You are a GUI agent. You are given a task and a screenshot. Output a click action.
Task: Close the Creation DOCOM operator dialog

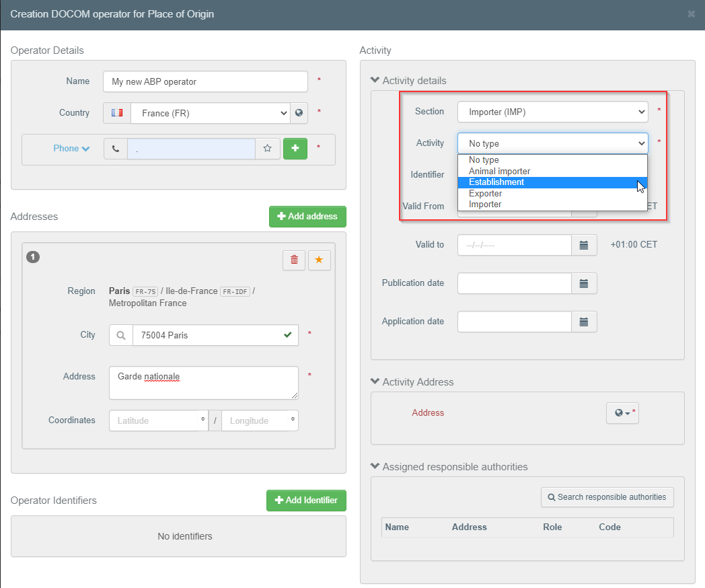692,14
